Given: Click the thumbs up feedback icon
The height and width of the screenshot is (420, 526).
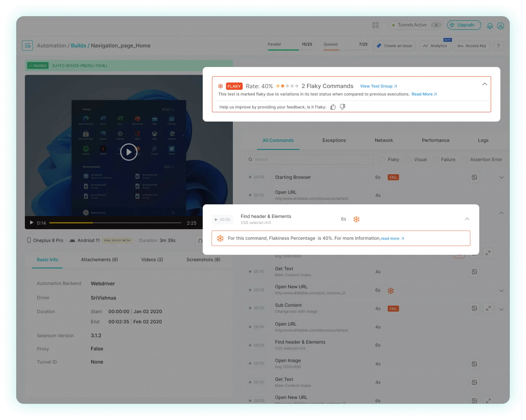Looking at the screenshot, I should click(333, 107).
